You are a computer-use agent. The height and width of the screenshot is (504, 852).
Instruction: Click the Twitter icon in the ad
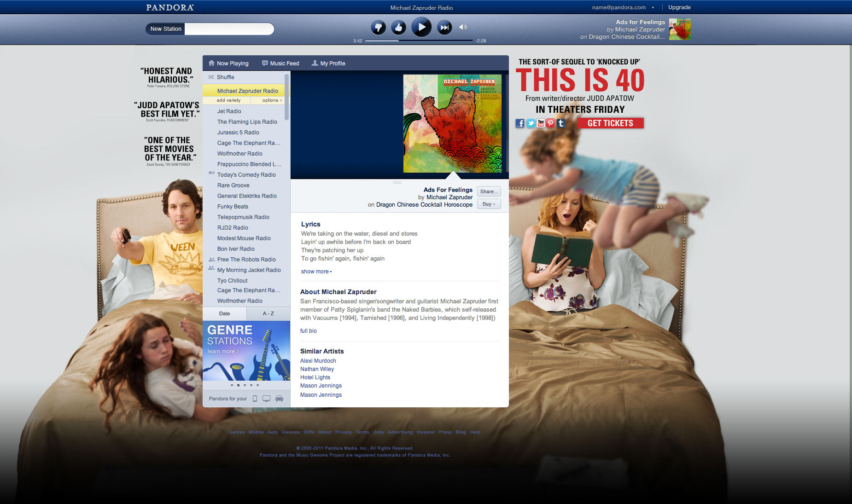click(531, 123)
